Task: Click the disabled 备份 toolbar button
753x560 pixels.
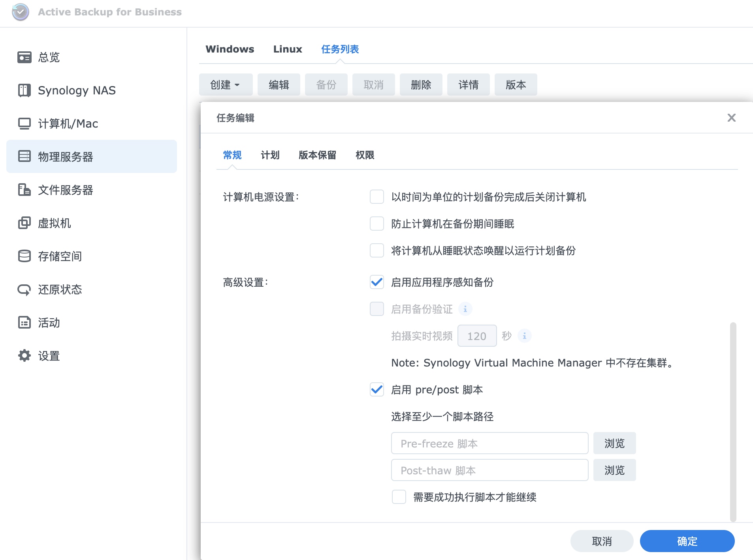Action: pos(326,85)
